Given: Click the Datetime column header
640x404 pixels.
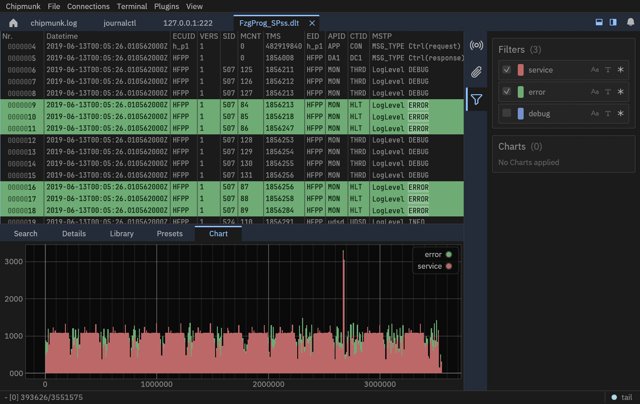Looking at the screenshot, I should click(62, 36).
